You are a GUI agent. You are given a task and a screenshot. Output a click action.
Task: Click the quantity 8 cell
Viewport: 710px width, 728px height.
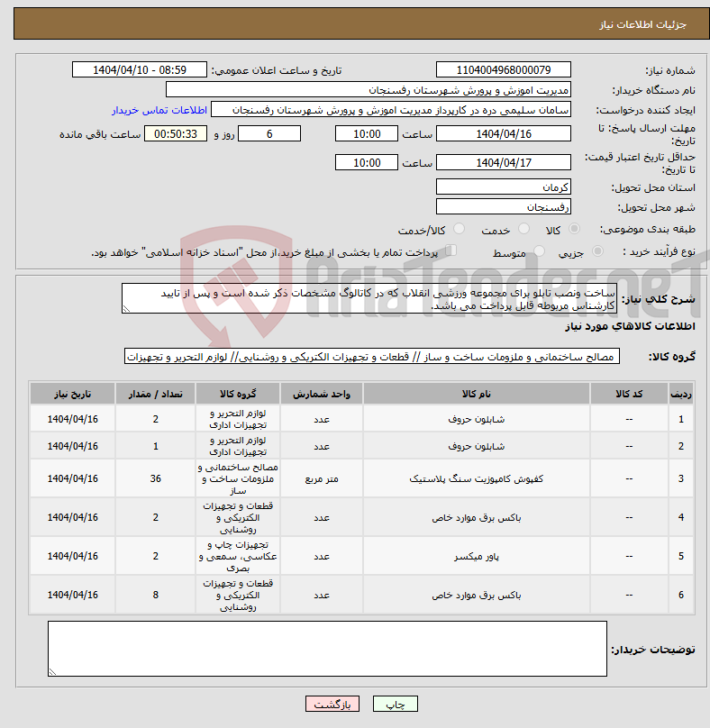(156, 595)
